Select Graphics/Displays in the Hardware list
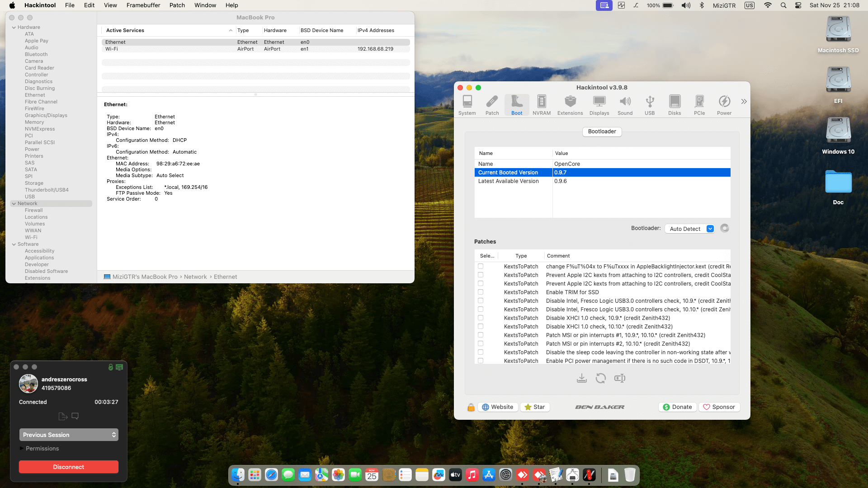This screenshot has height=488, width=868. pos(46,116)
